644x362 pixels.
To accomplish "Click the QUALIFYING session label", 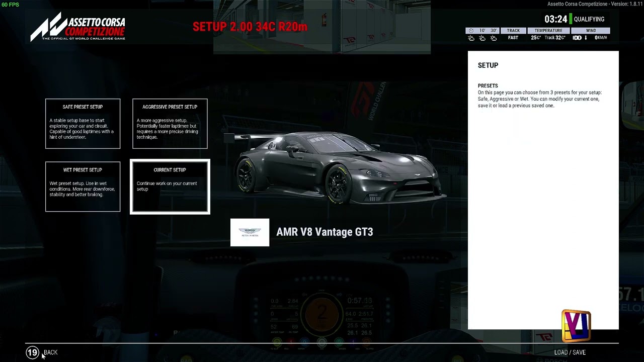I will click(589, 19).
